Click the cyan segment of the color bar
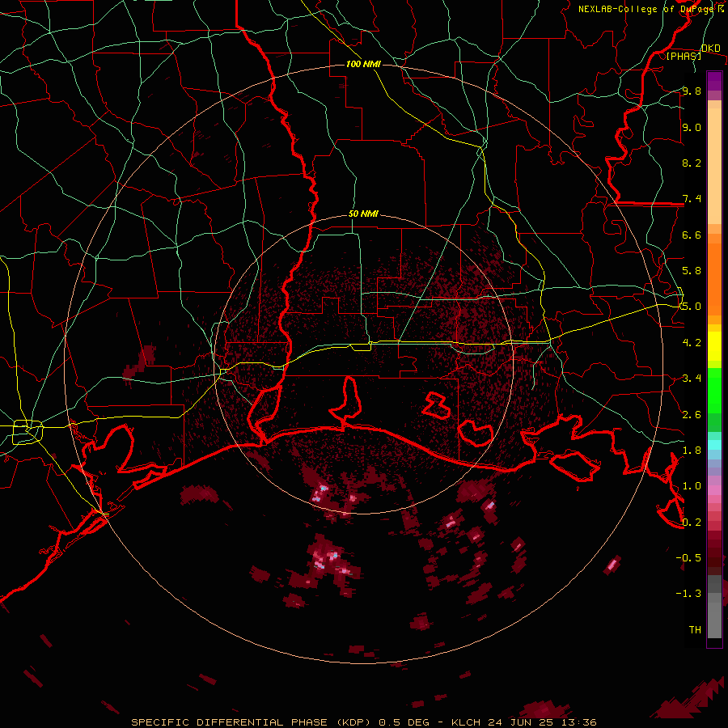The image size is (728, 728). pos(714,444)
